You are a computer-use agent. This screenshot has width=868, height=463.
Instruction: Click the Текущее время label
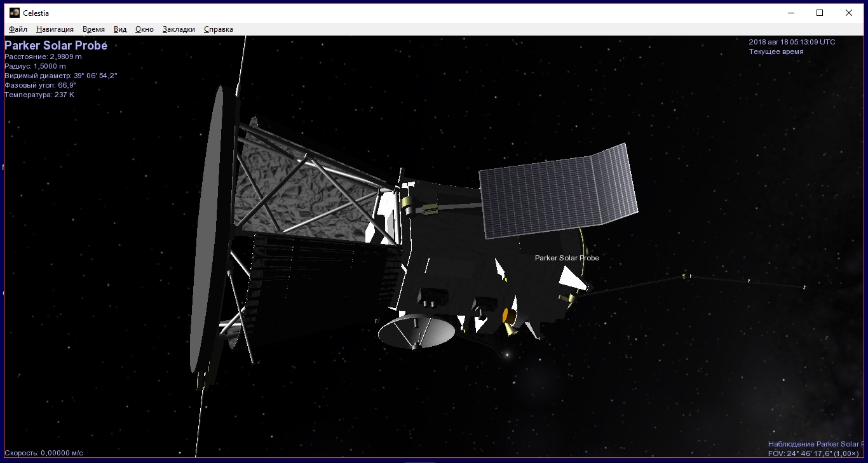pos(776,51)
